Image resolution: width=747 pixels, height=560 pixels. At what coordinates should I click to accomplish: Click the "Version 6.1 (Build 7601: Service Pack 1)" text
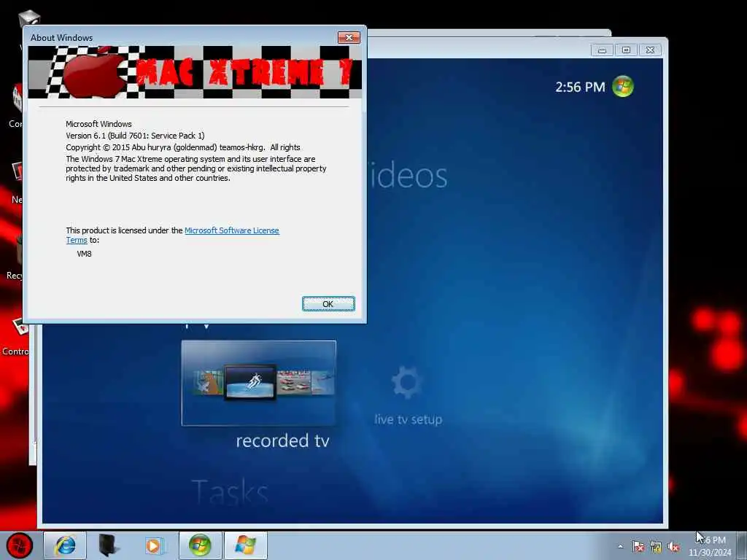click(135, 136)
